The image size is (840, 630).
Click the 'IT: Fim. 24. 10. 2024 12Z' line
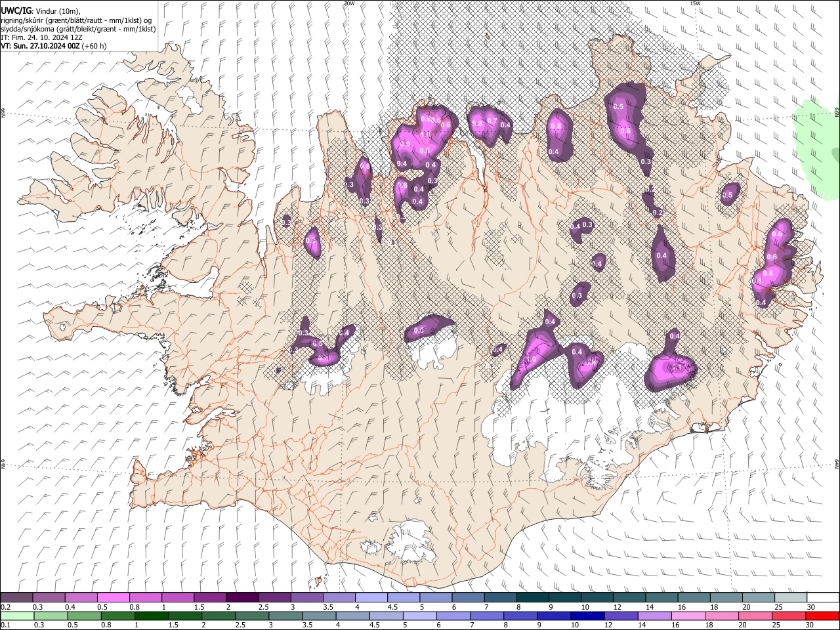(41, 37)
